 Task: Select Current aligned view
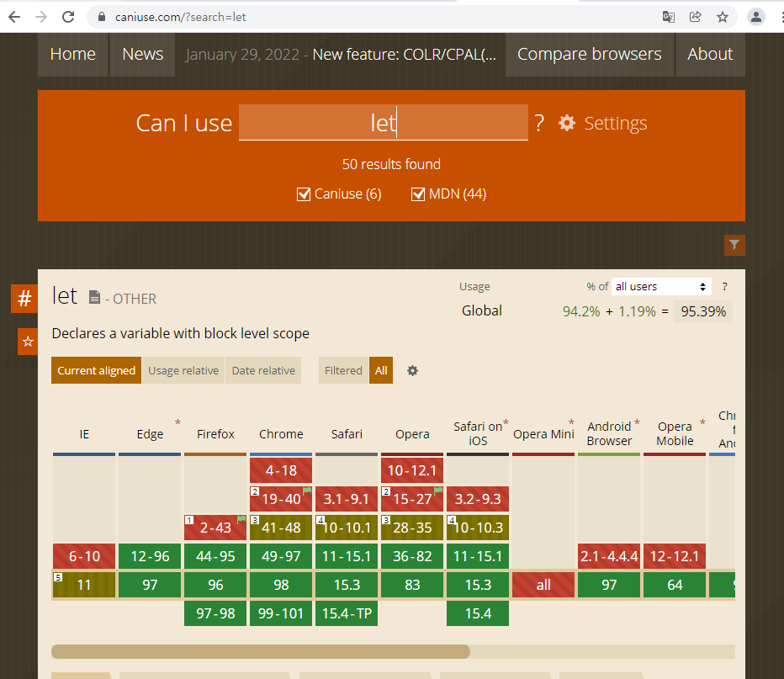(x=96, y=370)
